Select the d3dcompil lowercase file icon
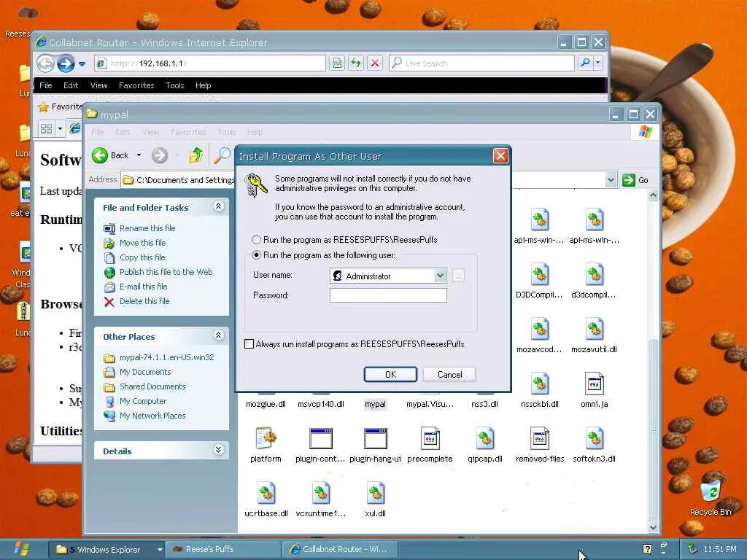Viewport: 747px width, 560px height. [x=594, y=275]
